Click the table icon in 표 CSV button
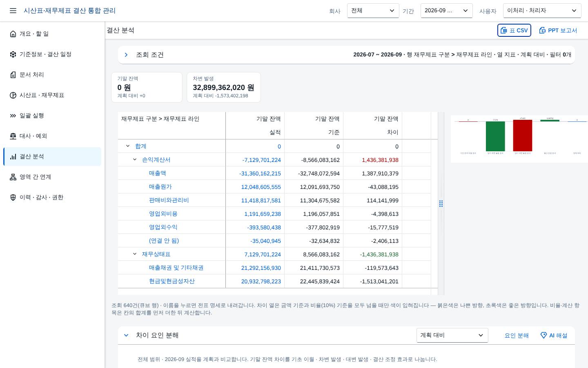The width and height of the screenshot is (588, 368). [x=504, y=30]
